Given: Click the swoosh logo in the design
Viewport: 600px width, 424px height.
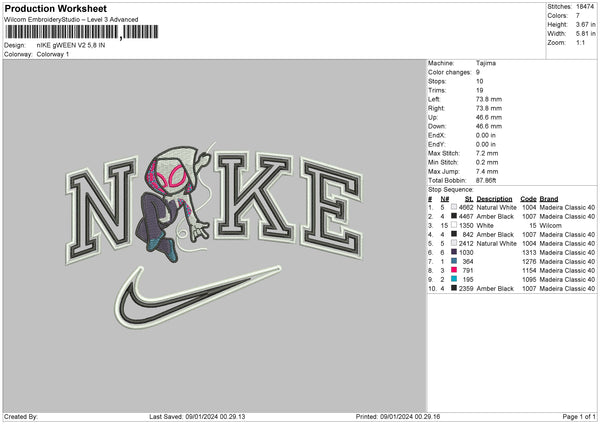Looking at the screenshot, I should point(197,297).
